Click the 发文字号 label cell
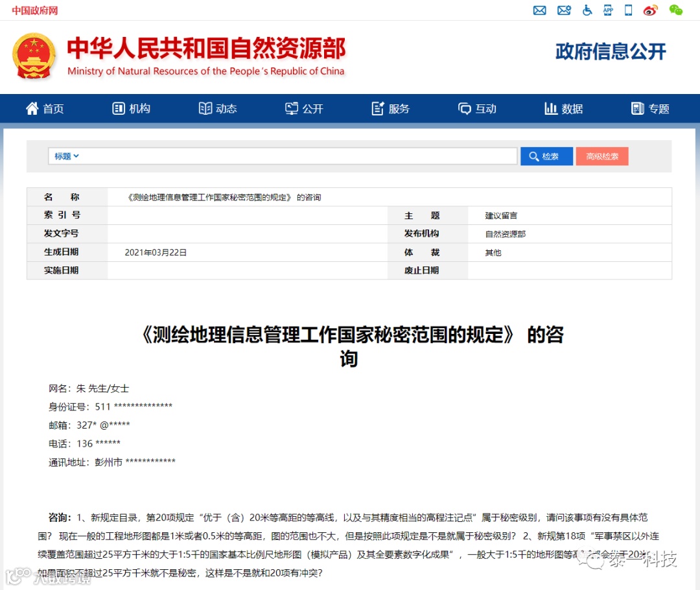This screenshot has width=700, height=590. 67,233
